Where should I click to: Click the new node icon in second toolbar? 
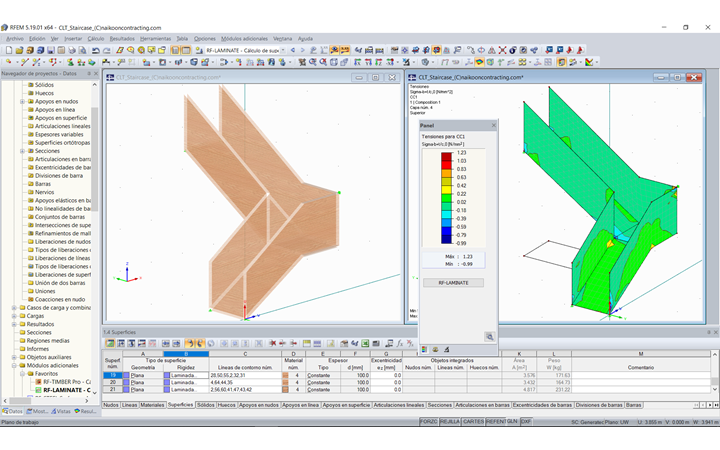tap(9, 62)
